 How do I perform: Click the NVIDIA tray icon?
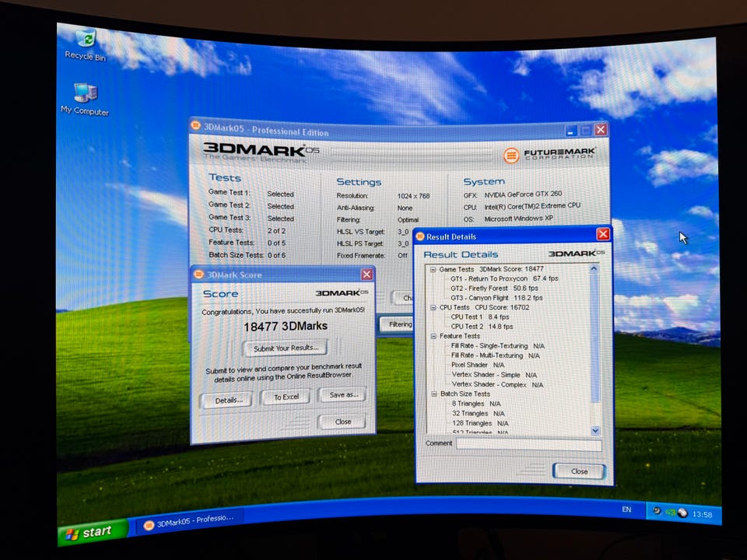point(670,513)
